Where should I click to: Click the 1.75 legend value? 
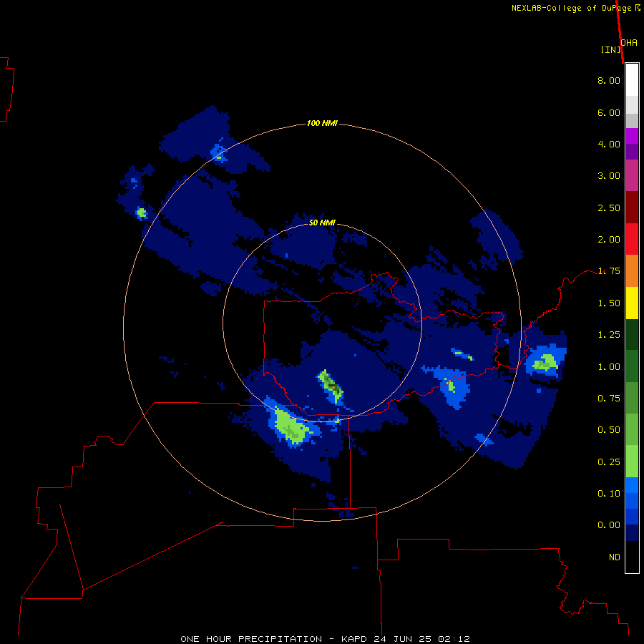609,271
